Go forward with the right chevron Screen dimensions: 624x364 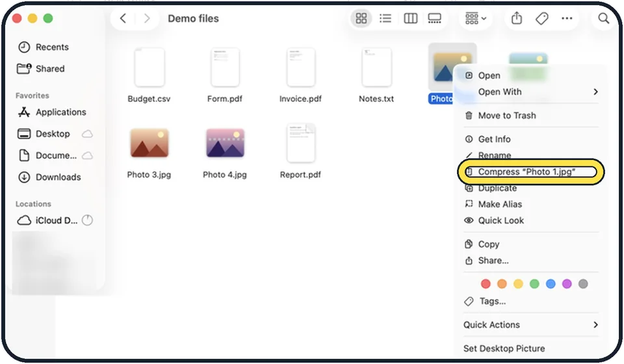(x=147, y=18)
